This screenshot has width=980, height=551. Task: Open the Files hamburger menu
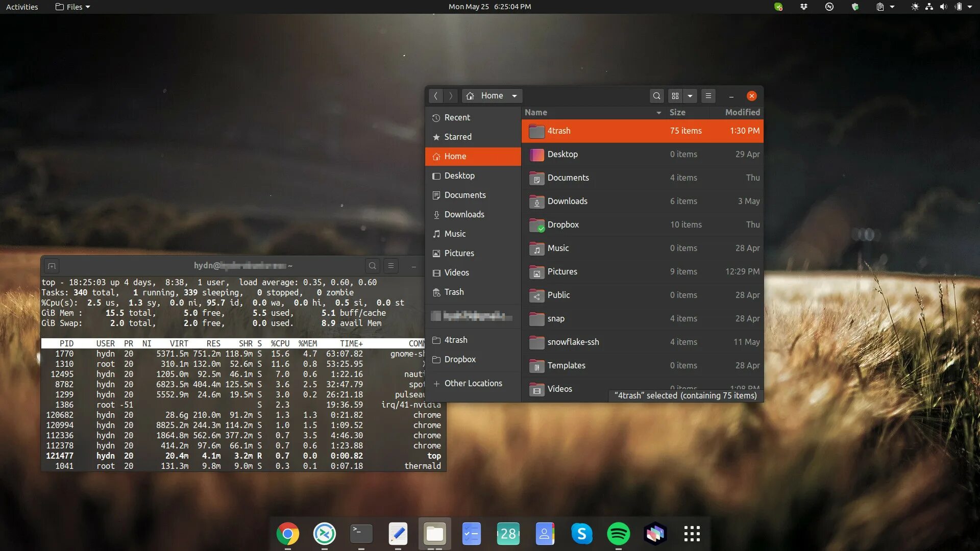coord(708,96)
